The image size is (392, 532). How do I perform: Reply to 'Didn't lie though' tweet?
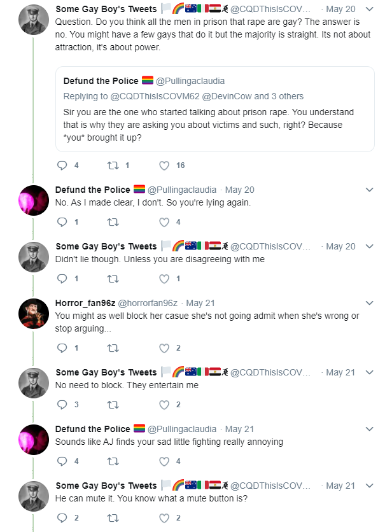62,279
